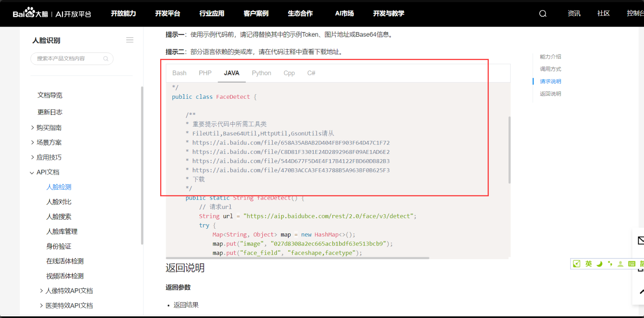Click the code block vertical scrollbar
Viewport: 644px width, 318px height.
(x=509, y=150)
